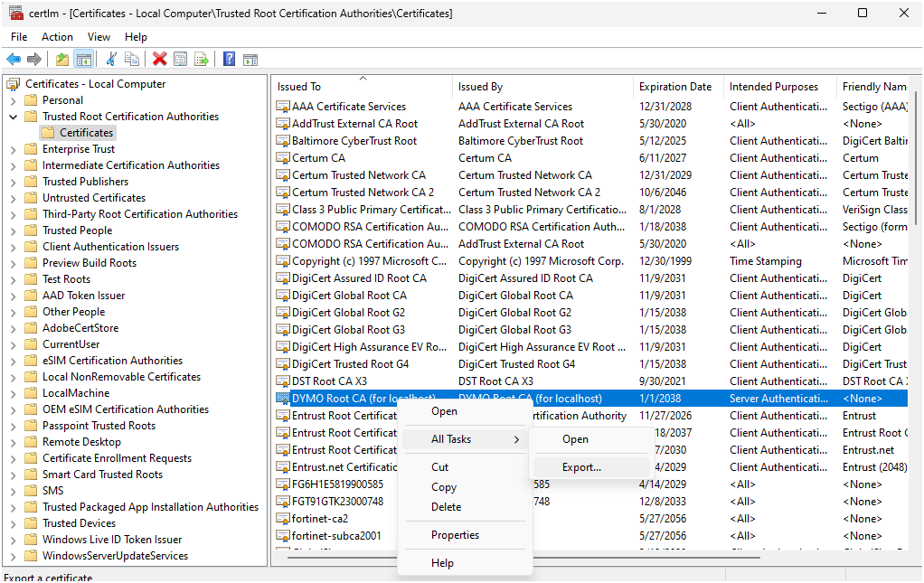This screenshot has width=924, height=583.
Task: Expand the Personal folder tree node
Action: [x=13, y=100]
